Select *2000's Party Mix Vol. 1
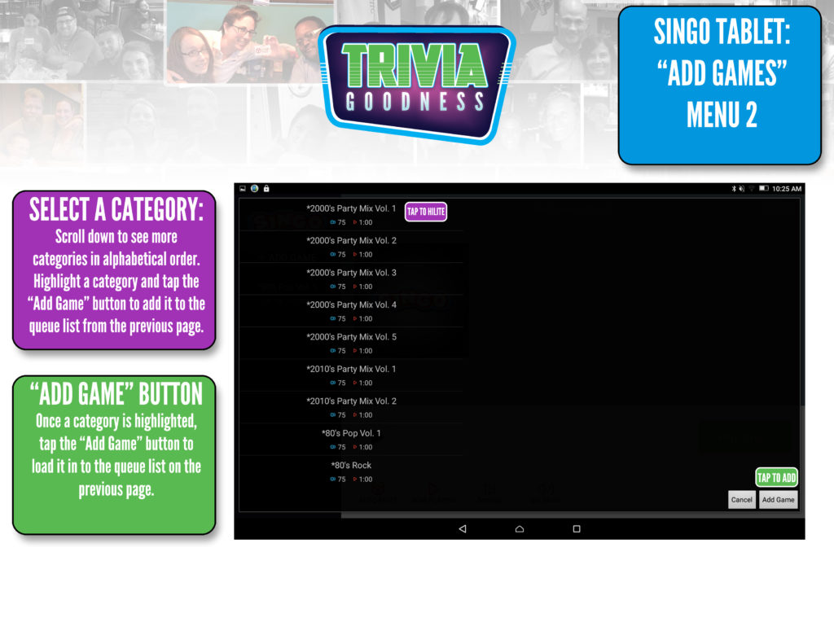 (351, 214)
